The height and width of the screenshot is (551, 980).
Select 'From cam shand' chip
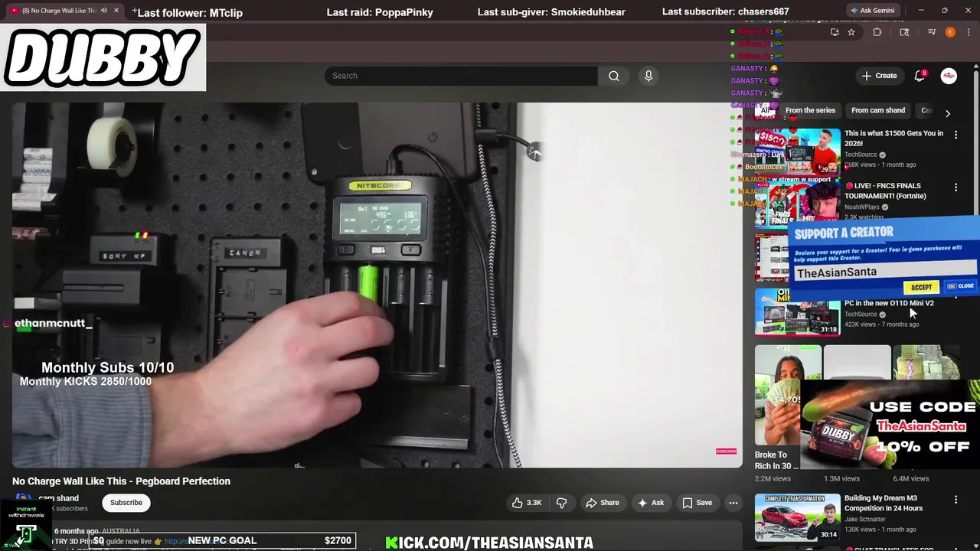click(878, 110)
